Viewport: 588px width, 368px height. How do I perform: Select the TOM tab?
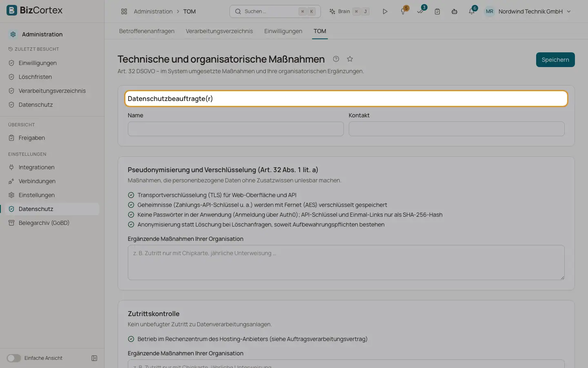click(x=320, y=31)
